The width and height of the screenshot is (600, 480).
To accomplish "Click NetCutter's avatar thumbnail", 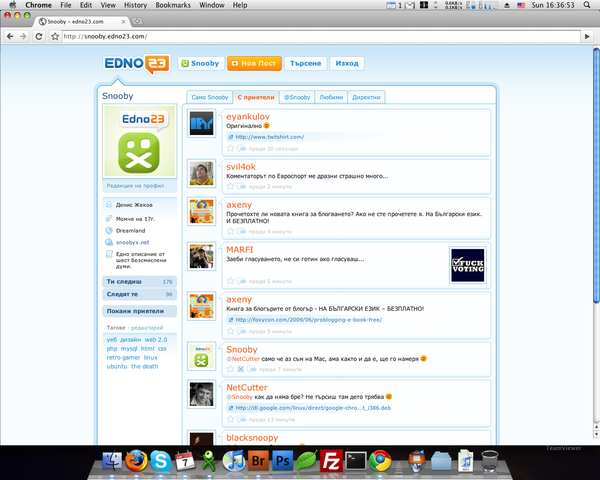I will (x=201, y=394).
